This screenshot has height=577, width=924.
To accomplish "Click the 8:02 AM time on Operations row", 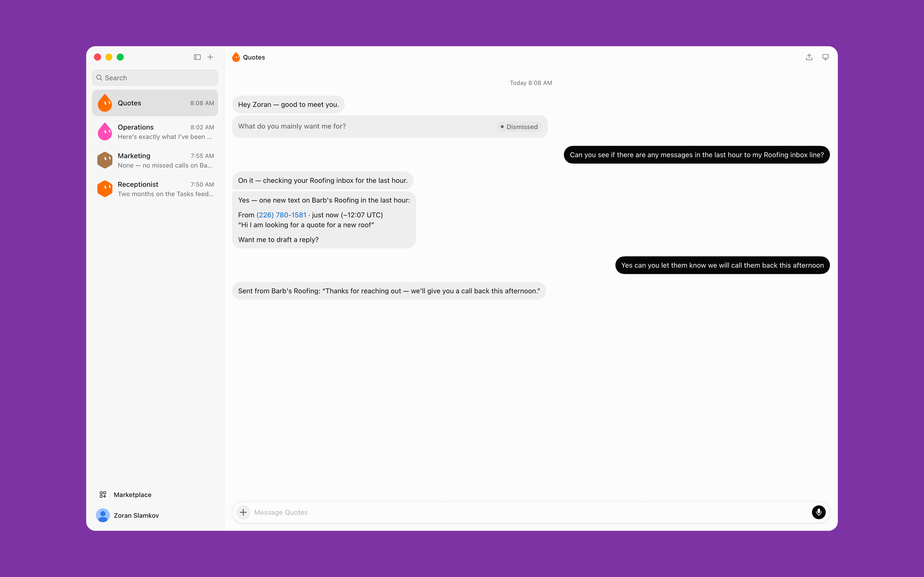I will (202, 127).
